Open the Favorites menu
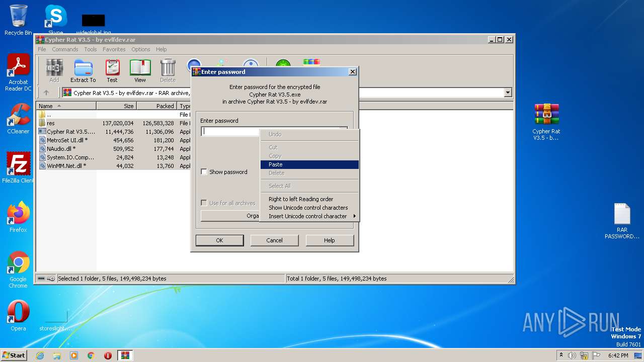 pos(114,49)
